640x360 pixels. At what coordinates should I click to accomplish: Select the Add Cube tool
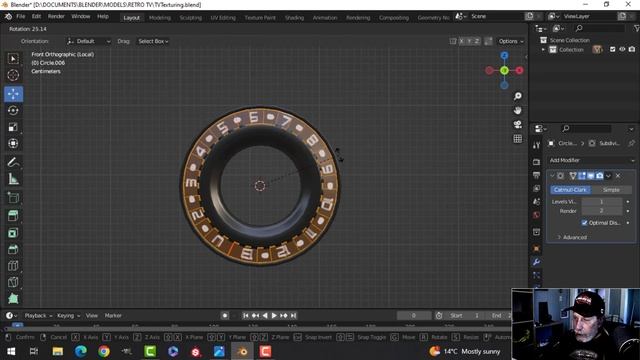pyautogui.click(x=13, y=198)
